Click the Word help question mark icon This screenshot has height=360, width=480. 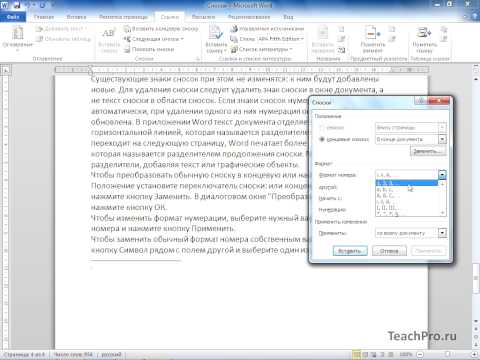coord(475,16)
